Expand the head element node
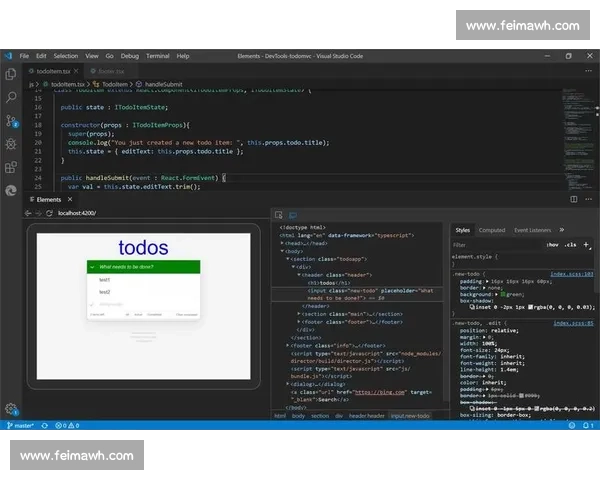The image size is (600, 480). click(282, 243)
